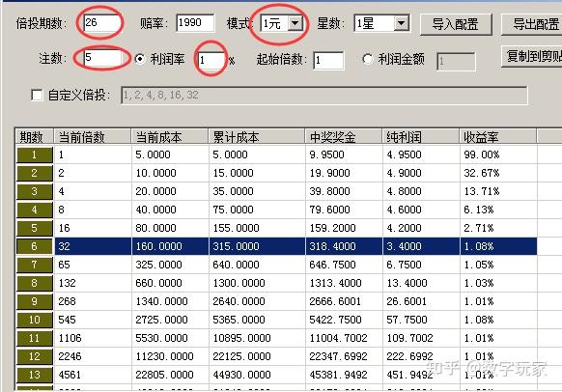Click the 注数 input field showing 5

pos(103,58)
